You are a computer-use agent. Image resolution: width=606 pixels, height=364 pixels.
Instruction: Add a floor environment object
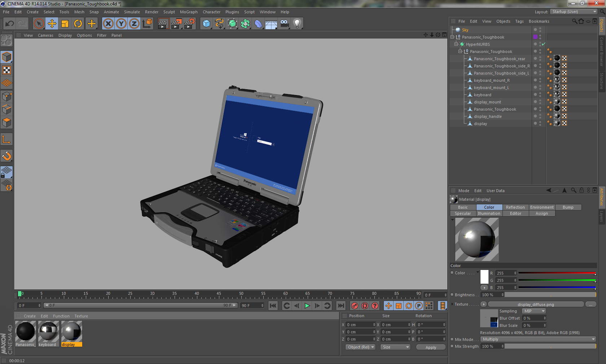click(271, 24)
